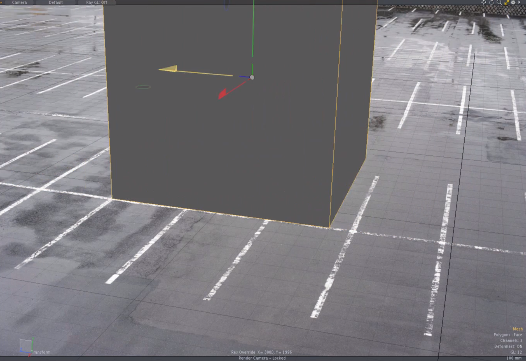Click the viewport zoom magnifier icon
Viewport: 526px width, 361px height.
click(499, 2)
